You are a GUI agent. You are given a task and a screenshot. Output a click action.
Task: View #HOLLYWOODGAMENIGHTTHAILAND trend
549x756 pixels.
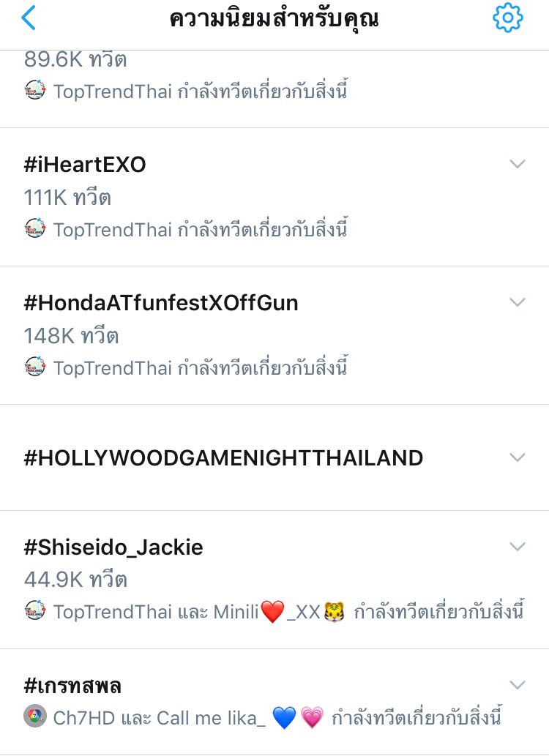tap(223, 458)
